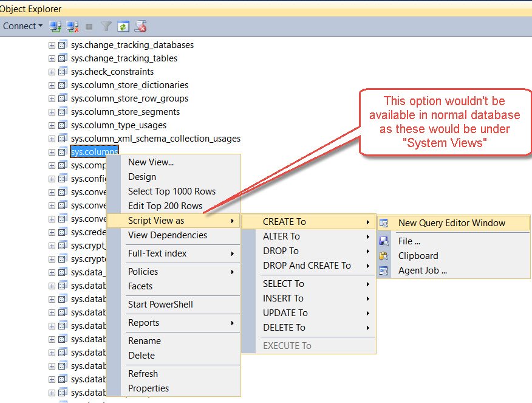Expand sys.column_type_usages node
Image resolution: width=532 pixels, height=403 pixels.
(52, 125)
